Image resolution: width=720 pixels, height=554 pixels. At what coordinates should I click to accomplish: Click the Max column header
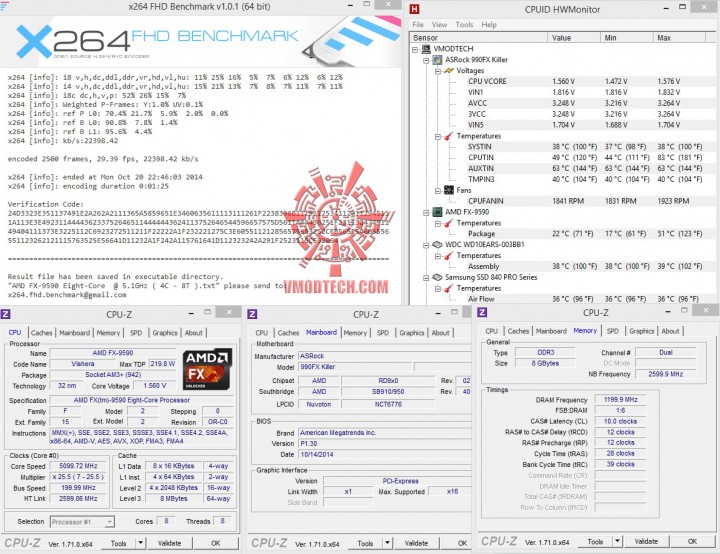[x=679, y=38]
